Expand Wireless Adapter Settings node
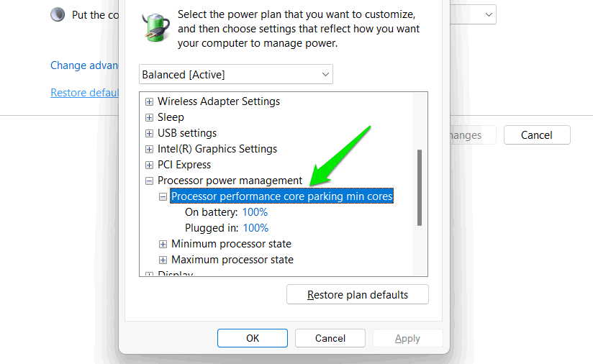 click(x=150, y=101)
